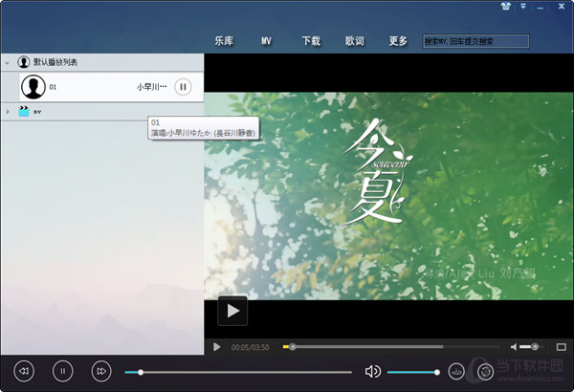Switch to the MV tab
Image resolution: width=574 pixels, height=392 pixels.
pyautogui.click(x=266, y=41)
